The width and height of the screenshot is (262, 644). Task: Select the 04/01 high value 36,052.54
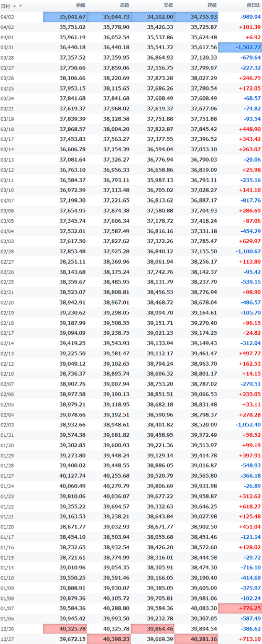point(116,37)
